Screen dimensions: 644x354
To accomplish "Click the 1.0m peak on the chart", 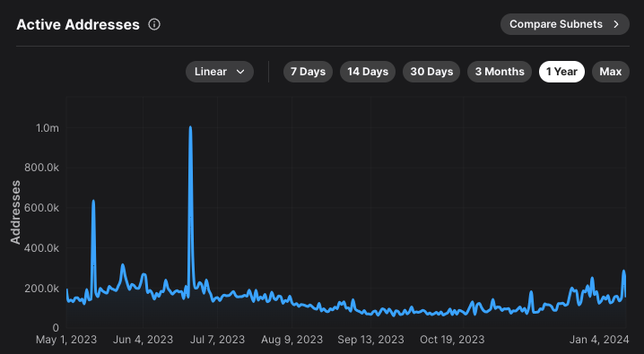I will pyautogui.click(x=190, y=127).
